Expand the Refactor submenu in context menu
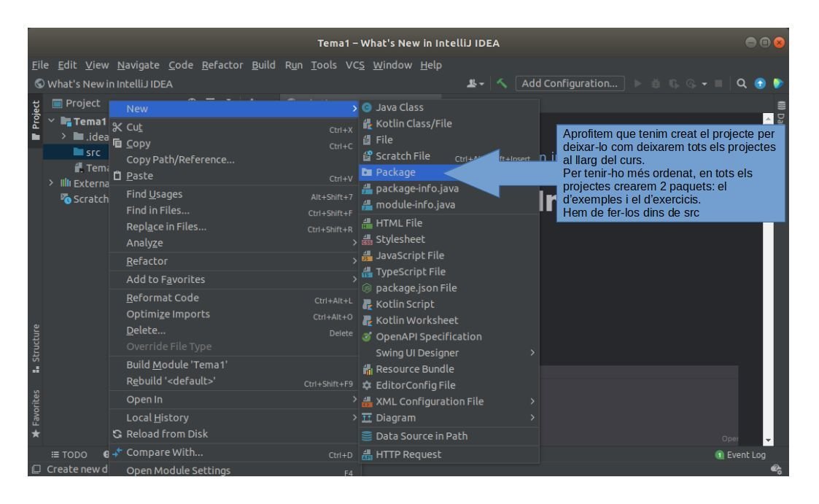This screenshot has width=819, height=504. [233, 261]
